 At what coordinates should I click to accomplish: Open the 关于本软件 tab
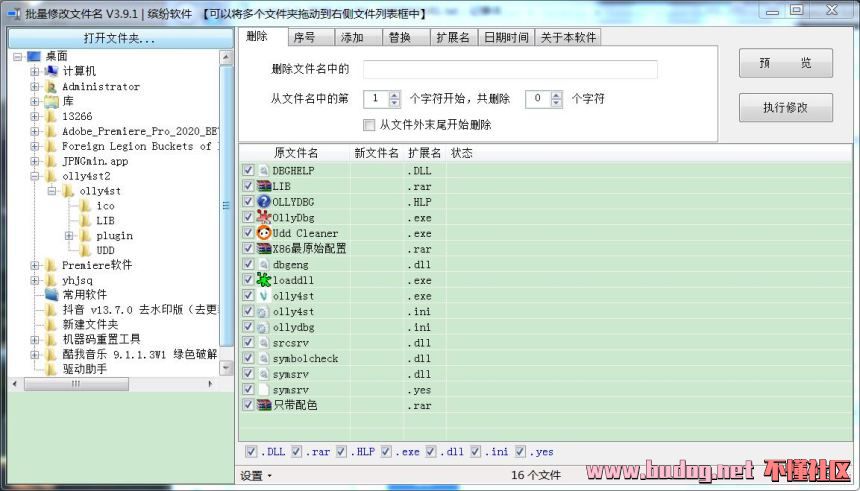(568, 37)
